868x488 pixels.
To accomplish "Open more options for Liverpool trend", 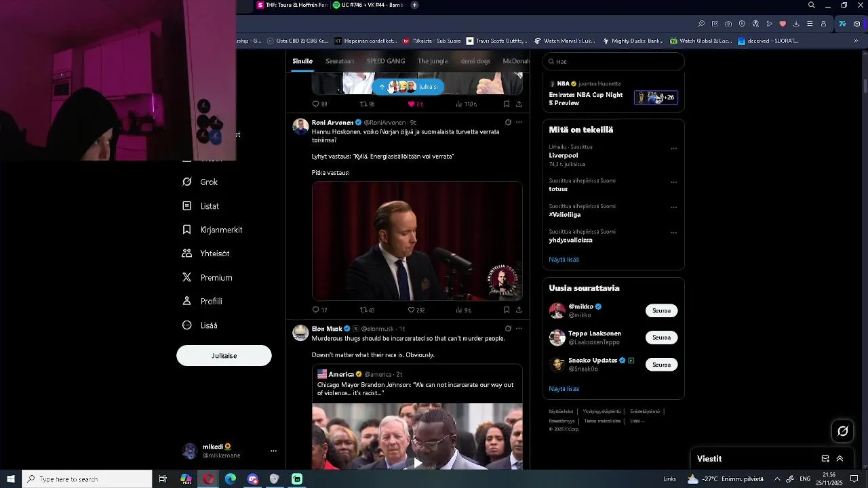I will pyautogui.click(x=673, y=148).
